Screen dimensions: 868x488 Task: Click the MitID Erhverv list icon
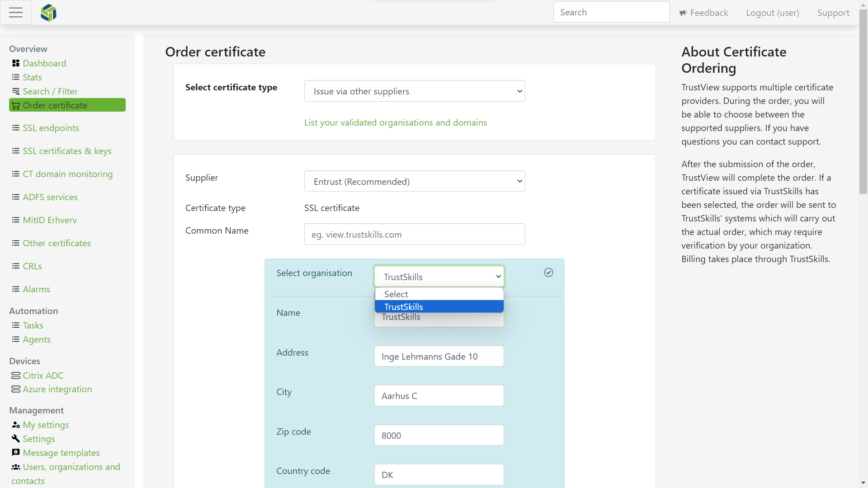16,220
